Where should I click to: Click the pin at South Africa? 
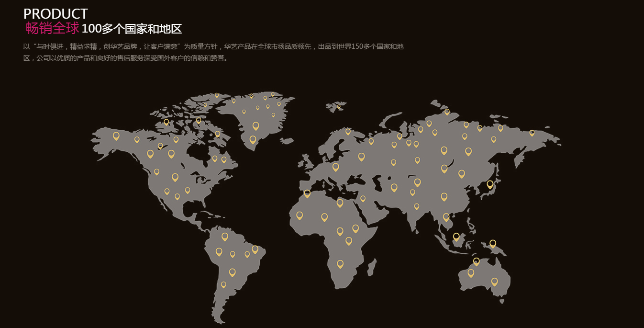(340, 263)
